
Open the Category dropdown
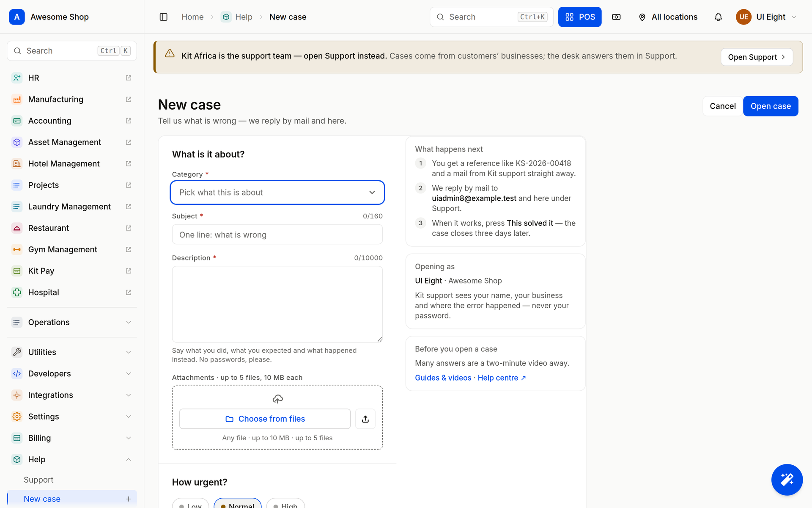[277, 193]
